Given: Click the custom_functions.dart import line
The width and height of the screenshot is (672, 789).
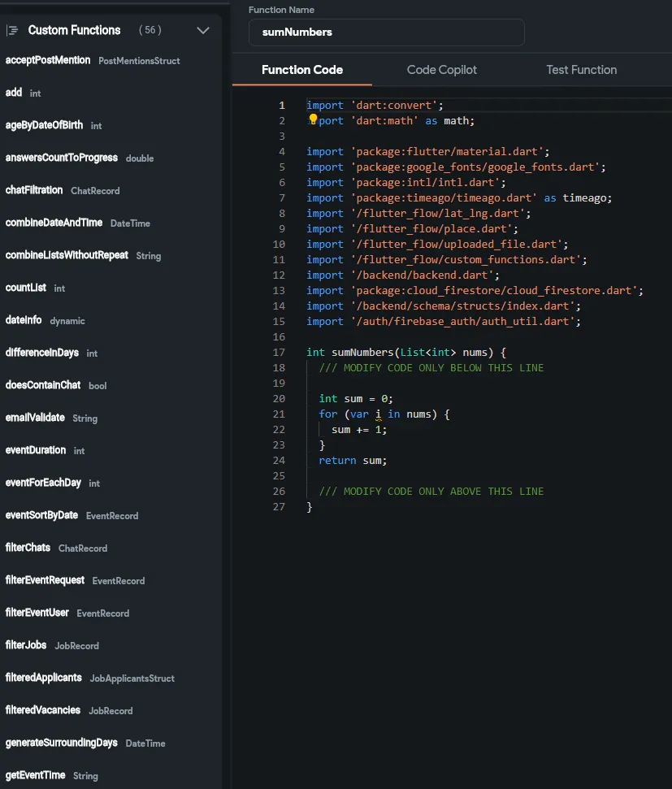Looking at the screenshot, I should click(447, 260).
